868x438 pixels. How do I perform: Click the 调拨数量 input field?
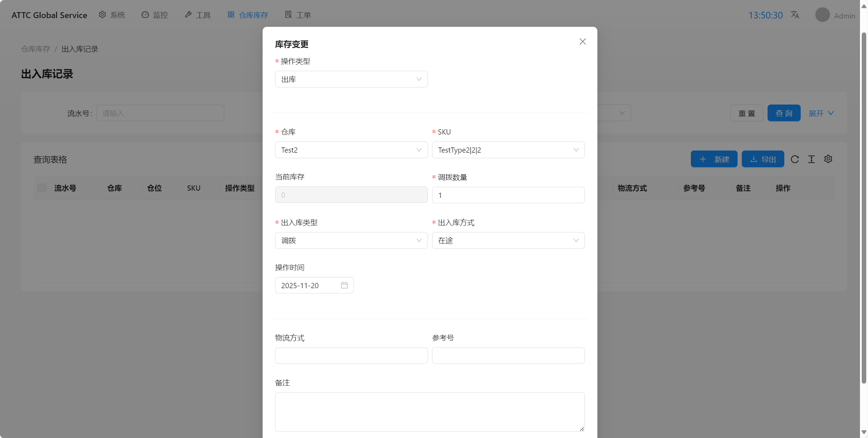[x=508, y=195]
